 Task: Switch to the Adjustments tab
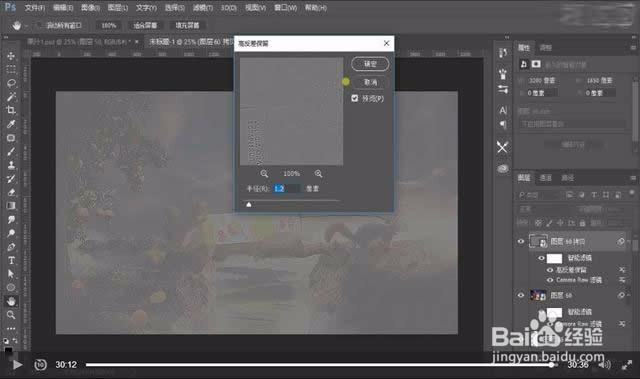tap(546, 48)
